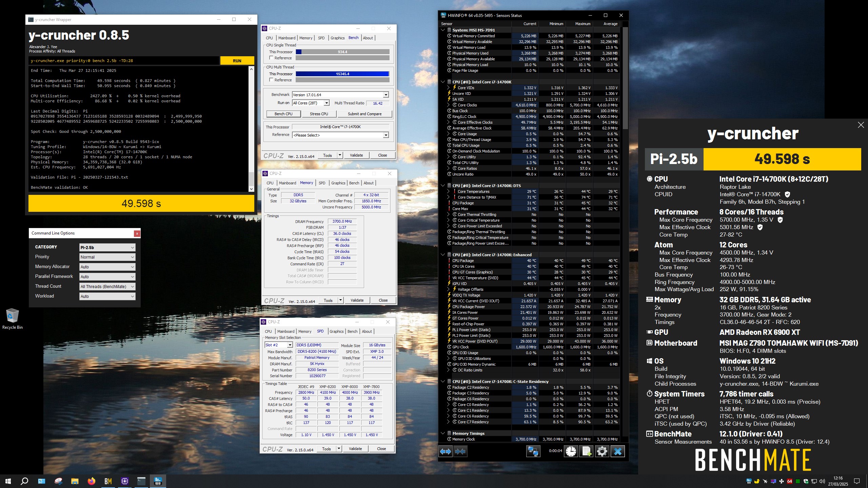Open Windows Start menu
The image size is (868, 488).
pos(8,481)
